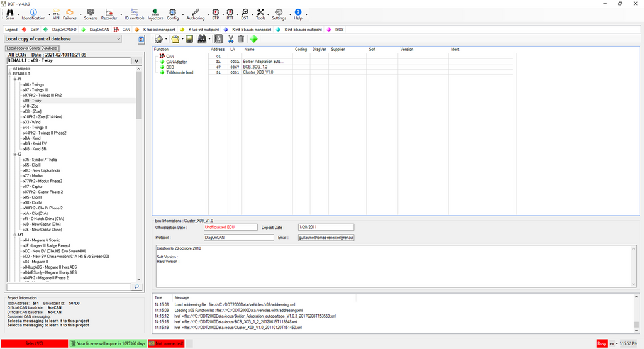Click the ISO8 legend entry
Screen dimensions: 644x349
[x=335, y=30]
